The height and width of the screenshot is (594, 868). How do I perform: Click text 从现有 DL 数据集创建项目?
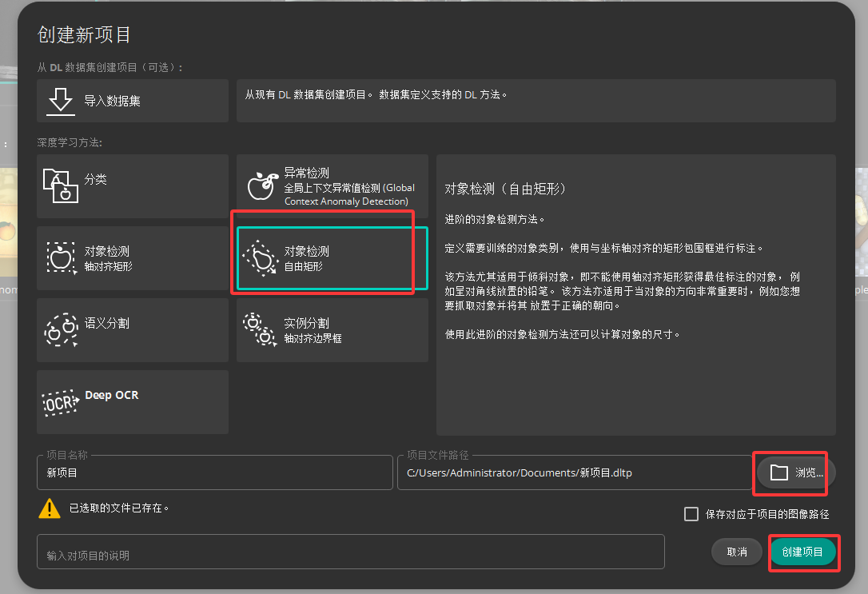pos(309,94)
